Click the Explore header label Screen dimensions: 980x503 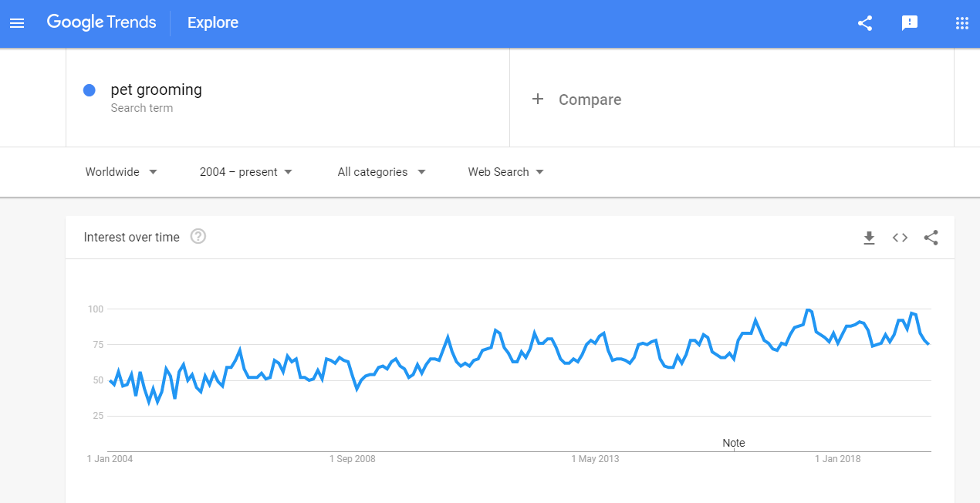click(x=213, y=22)
